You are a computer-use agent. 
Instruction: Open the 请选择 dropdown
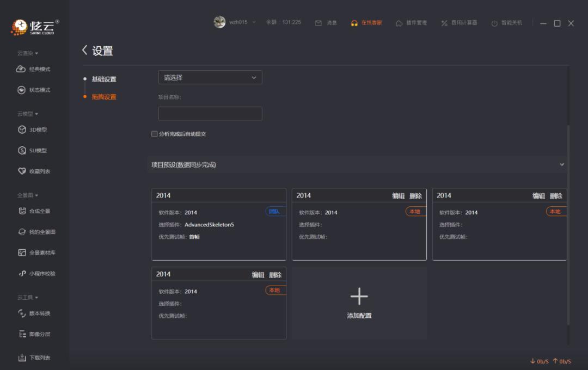coord(210,77)
